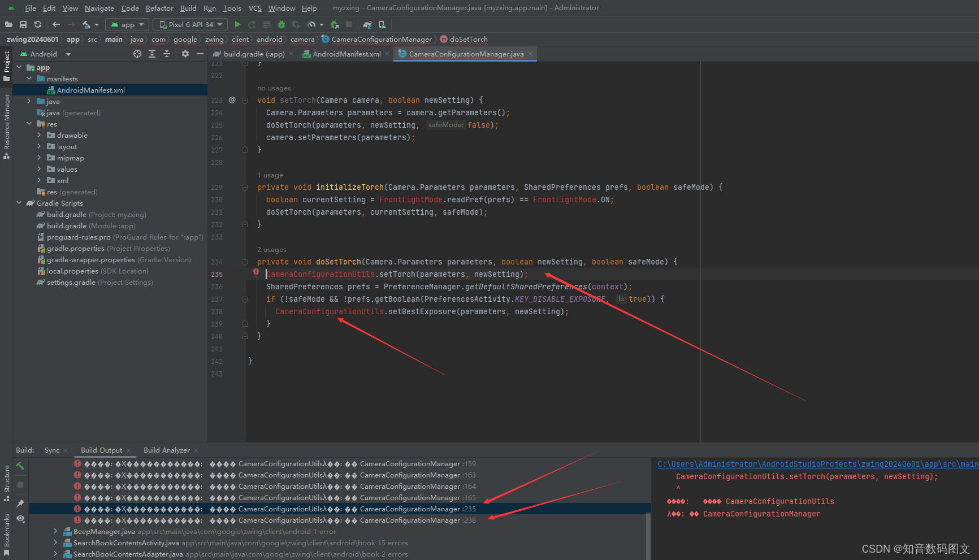
Task: Profile the app with the profiler icon
Action: pos(313,24)
